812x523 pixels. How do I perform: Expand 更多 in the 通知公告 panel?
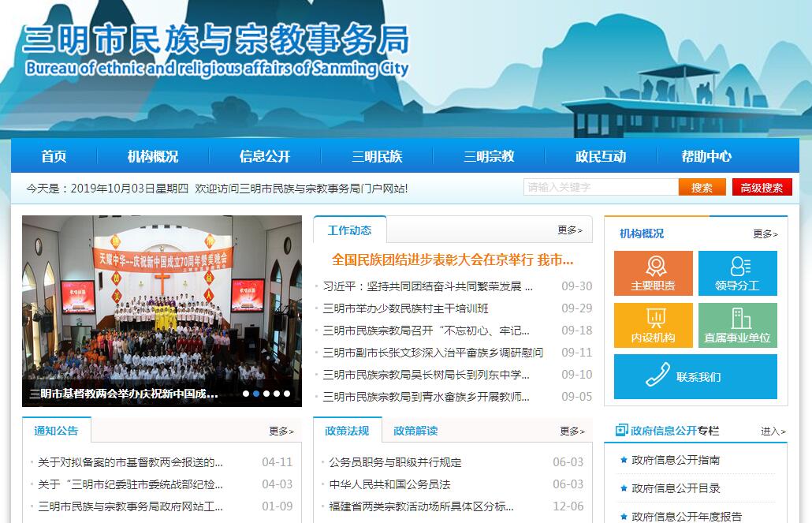pyautogui.click(x=281, y=431)
